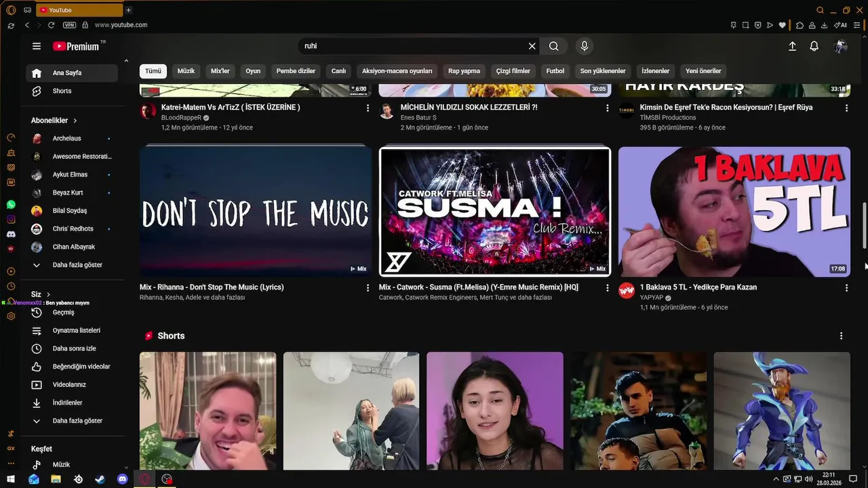Go to Ana Sayfa in the sidebar
The width and height of the screenshot is (868, 488).
tap(72, 73)
